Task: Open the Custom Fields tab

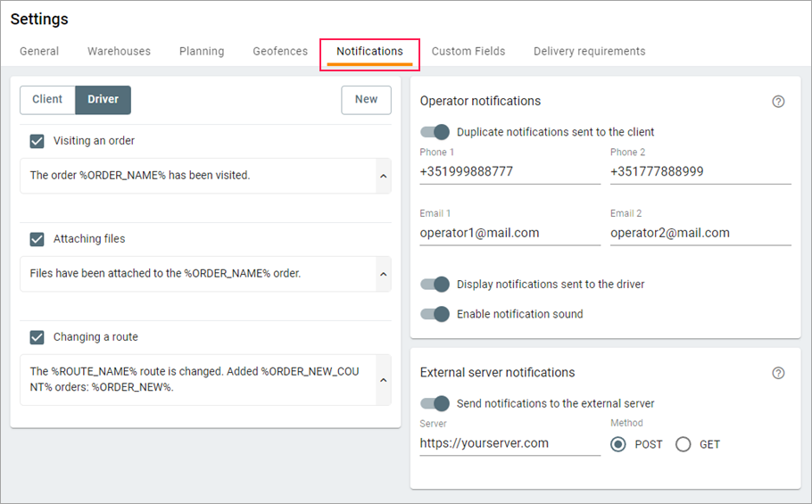Action: point(468,52)
